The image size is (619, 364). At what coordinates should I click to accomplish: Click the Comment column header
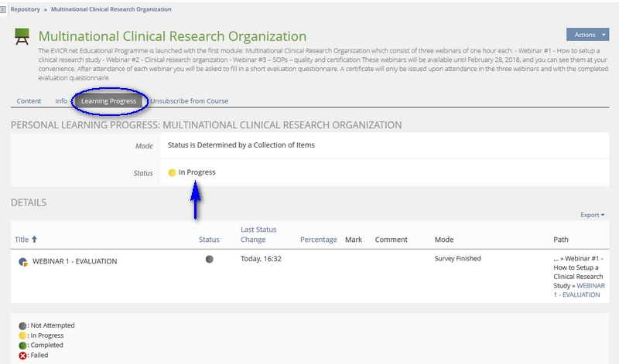pos(391,240)
